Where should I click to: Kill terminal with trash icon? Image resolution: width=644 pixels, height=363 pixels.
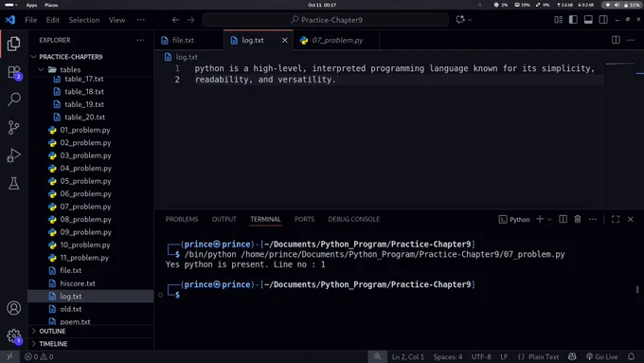pos(578,219)
